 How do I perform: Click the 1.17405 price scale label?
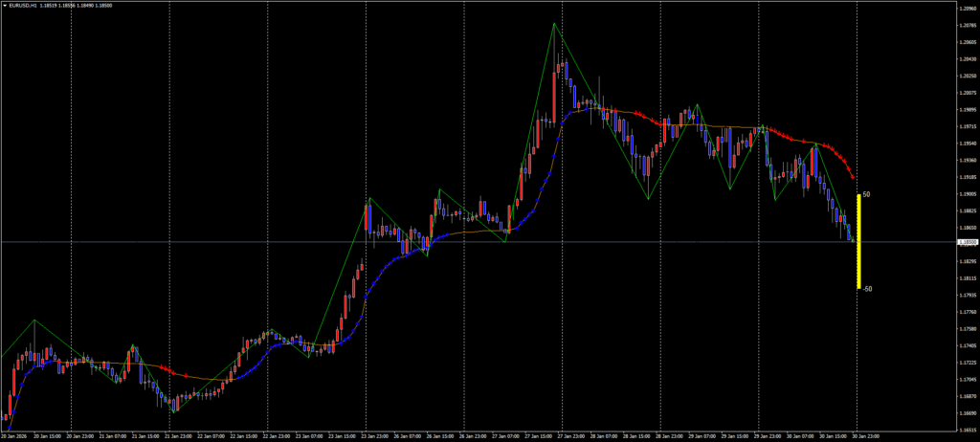(966, 345)
